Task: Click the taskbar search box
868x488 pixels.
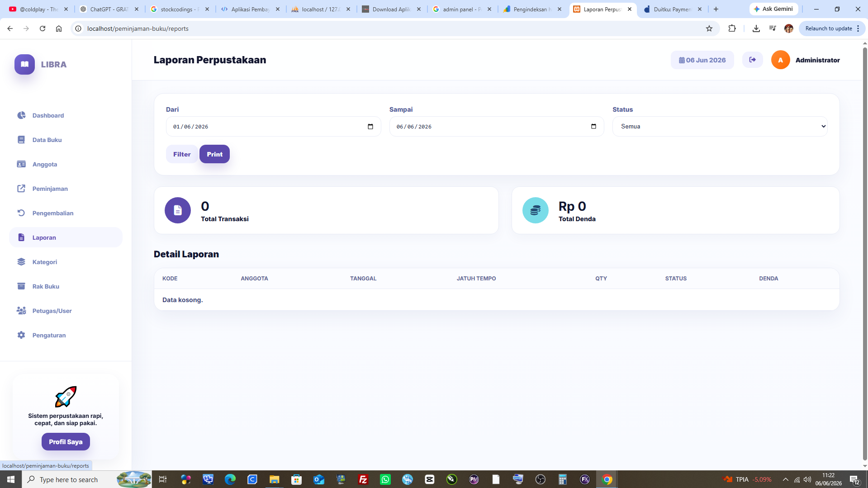Action: pyautogui.click(x=86, y=479)
